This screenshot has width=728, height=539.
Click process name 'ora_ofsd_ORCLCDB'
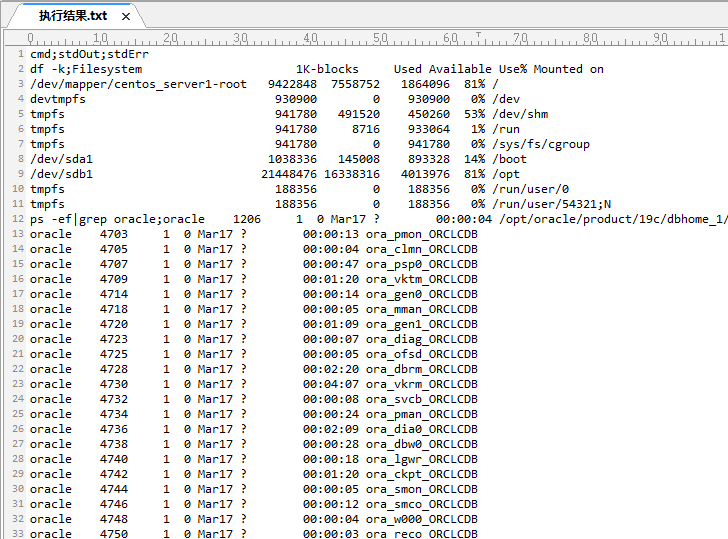422,354
